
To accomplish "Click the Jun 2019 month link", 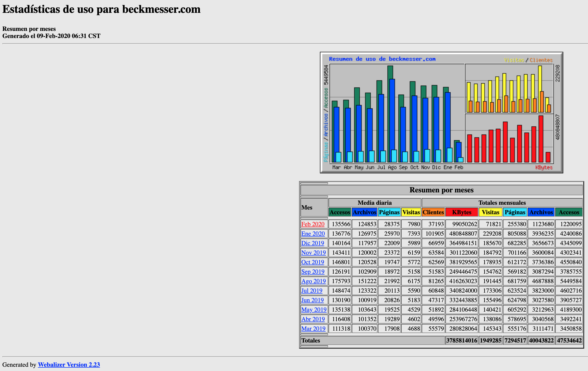I will pos(312,300).
